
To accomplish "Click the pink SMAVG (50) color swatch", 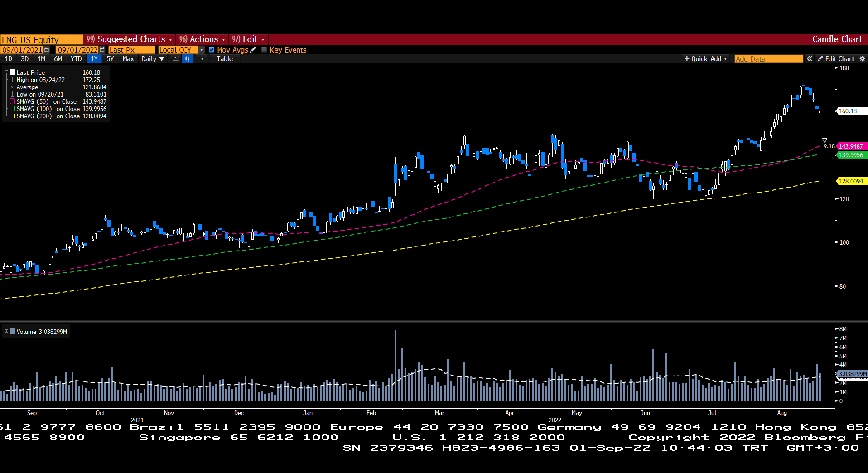I will [13, 102].
